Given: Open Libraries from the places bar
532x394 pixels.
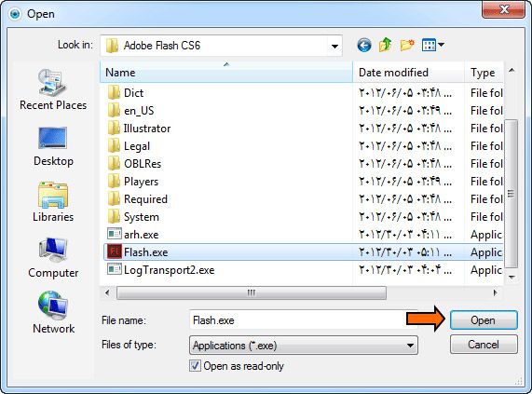Looking at the screenshot, I should [53, 202].
